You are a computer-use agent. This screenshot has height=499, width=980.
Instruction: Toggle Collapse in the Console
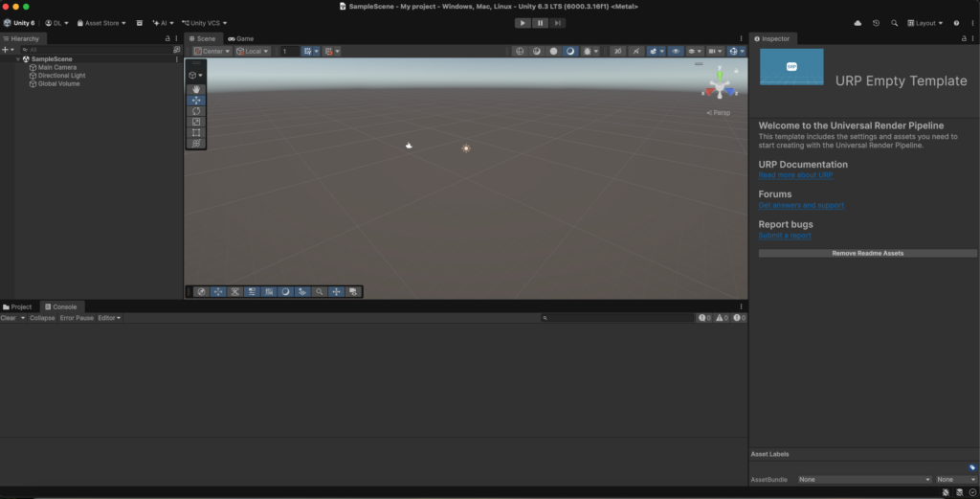pos(42,318)
